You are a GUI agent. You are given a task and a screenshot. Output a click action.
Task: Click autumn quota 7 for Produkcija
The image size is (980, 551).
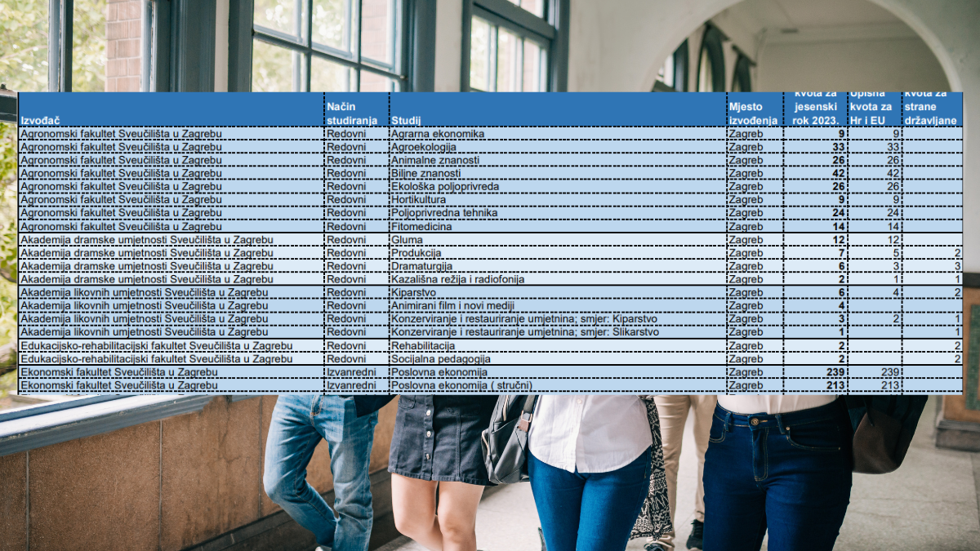click(816, 253)
